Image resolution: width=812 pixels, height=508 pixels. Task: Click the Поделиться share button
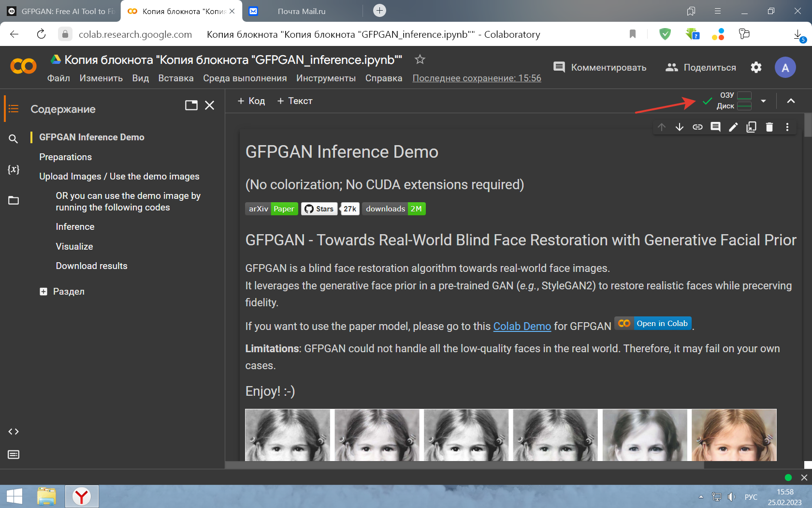(700, 67)
